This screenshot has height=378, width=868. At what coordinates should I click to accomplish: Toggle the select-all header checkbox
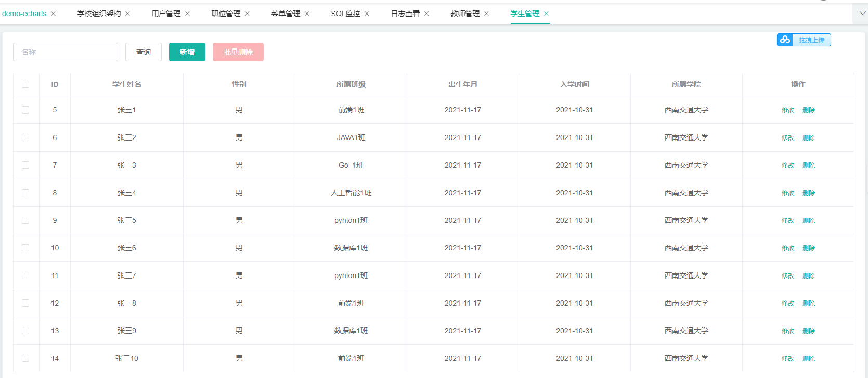[x=25, y=84]
